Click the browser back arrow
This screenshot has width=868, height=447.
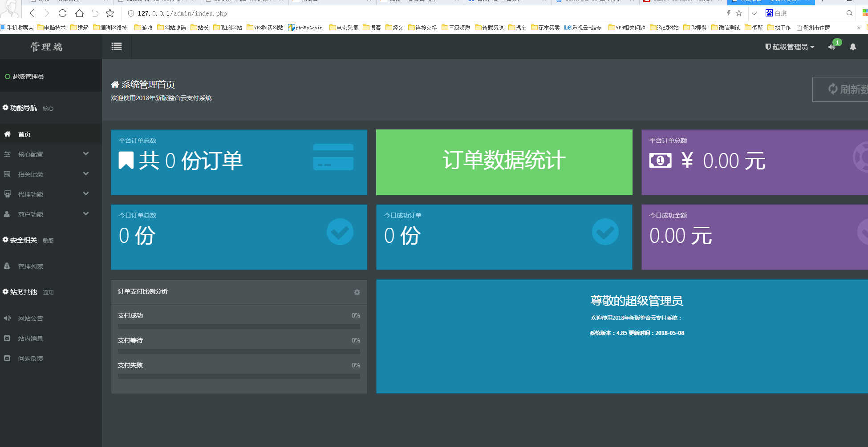point(32,13)
